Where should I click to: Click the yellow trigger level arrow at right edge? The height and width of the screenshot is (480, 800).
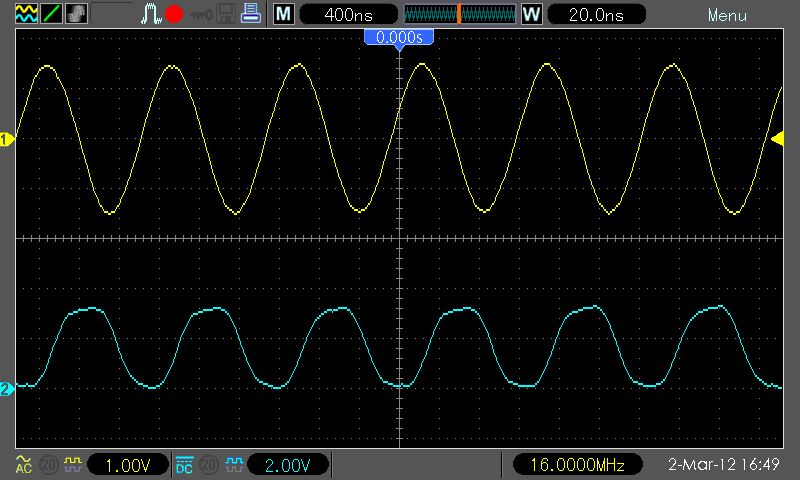click(778, 138)
